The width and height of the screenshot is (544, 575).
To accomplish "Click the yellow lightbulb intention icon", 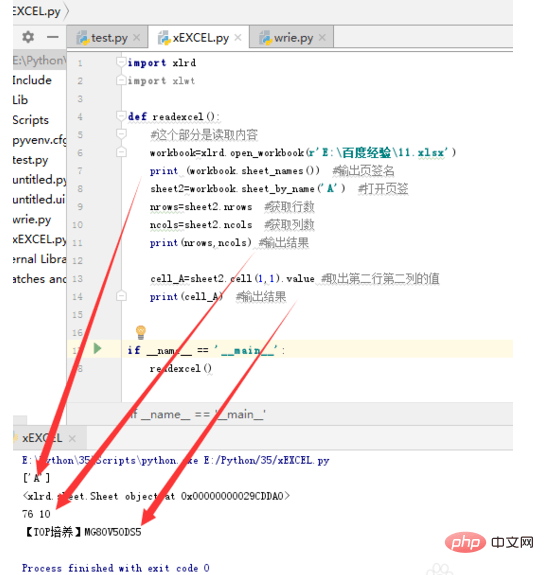I will point(140,332).
